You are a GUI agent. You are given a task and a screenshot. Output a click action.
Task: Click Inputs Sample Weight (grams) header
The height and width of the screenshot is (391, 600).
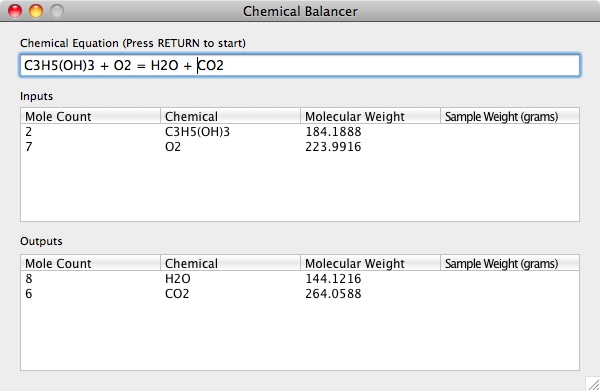click(510, 116)
